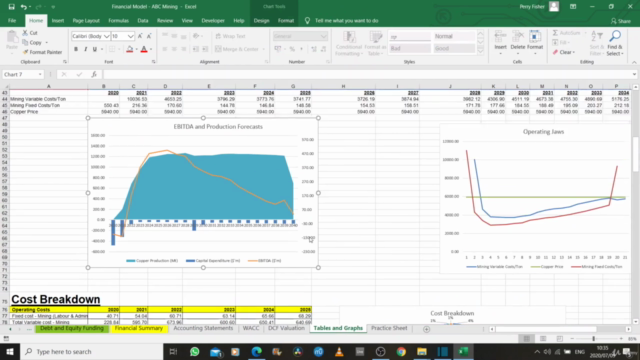Click the Copy icon in Clipboard group
640x360 pixels.
point(25,42)
